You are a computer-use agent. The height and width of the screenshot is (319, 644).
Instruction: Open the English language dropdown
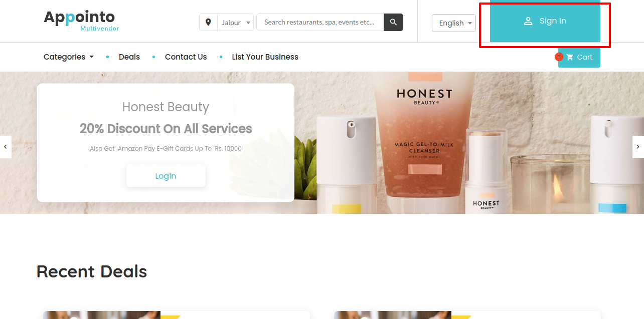[x=454, y=23]
